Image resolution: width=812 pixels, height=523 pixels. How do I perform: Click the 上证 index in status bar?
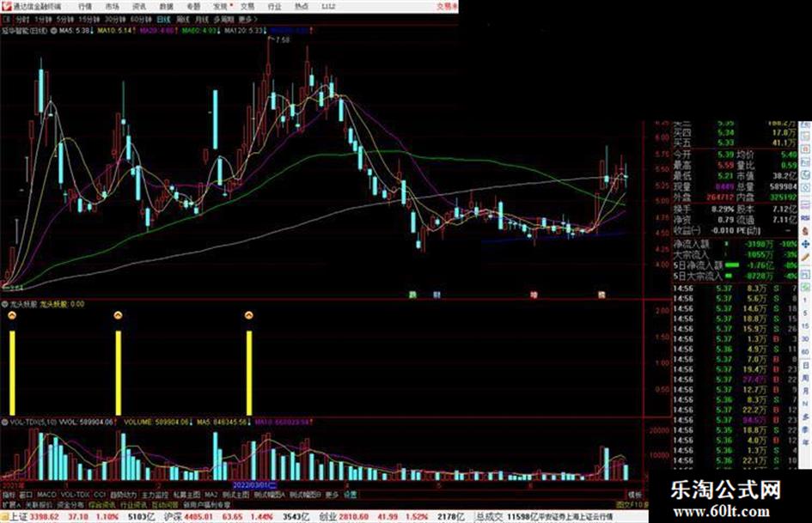[x=18, y=517]
